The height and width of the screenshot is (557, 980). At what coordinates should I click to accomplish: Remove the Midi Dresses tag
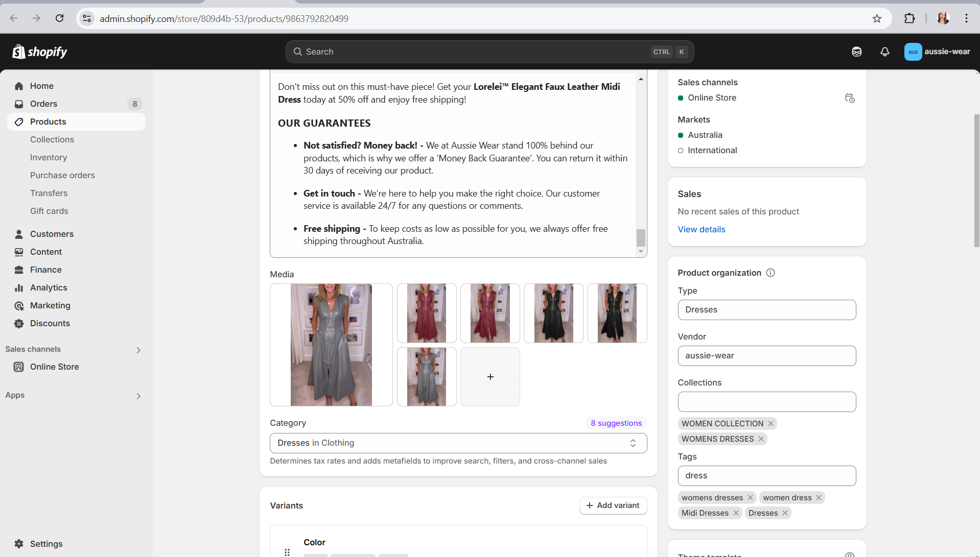coord(736,513)
